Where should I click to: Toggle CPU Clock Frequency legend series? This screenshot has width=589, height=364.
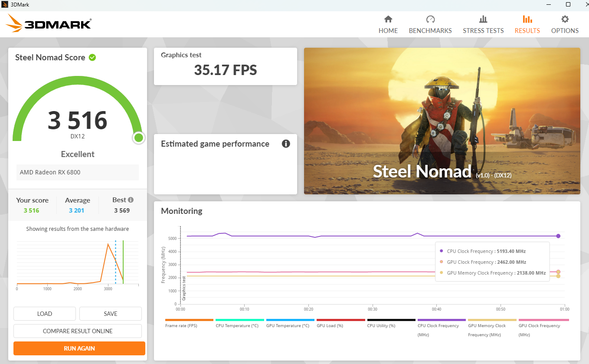[x=442, y=329]
